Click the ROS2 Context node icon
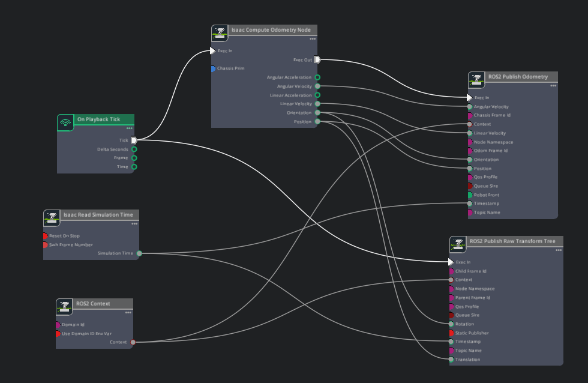This screenshot has width=588, height=383. coord(64,307)
